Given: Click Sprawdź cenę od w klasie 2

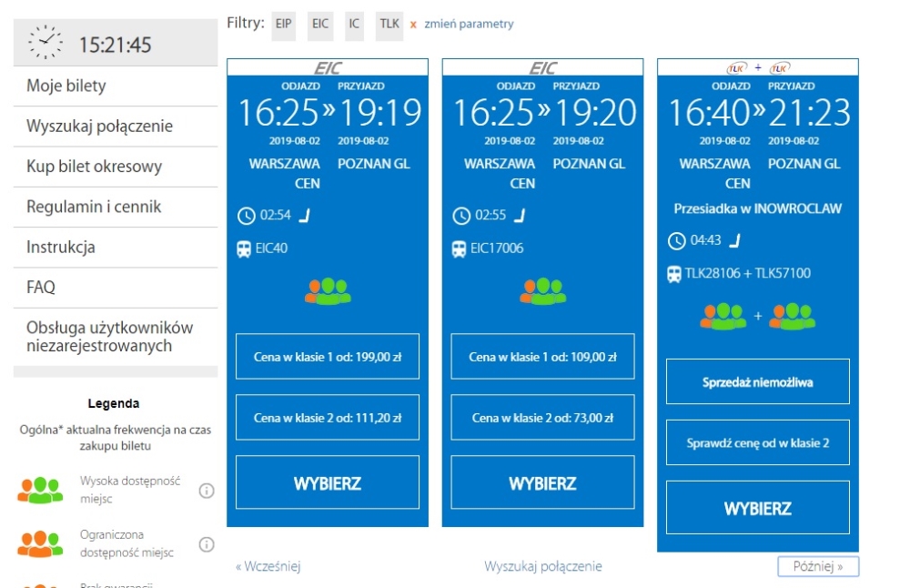Looking at the screenshot, I should click(x=757, y=443).
